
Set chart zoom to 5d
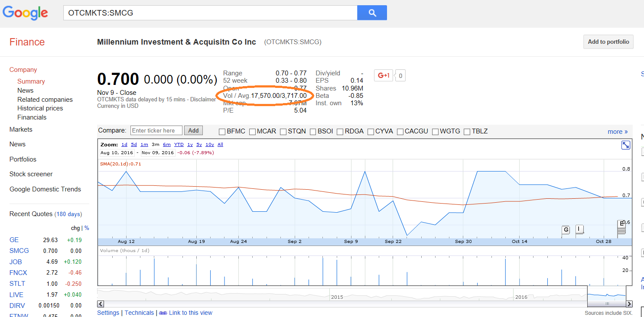coord(134,145)
